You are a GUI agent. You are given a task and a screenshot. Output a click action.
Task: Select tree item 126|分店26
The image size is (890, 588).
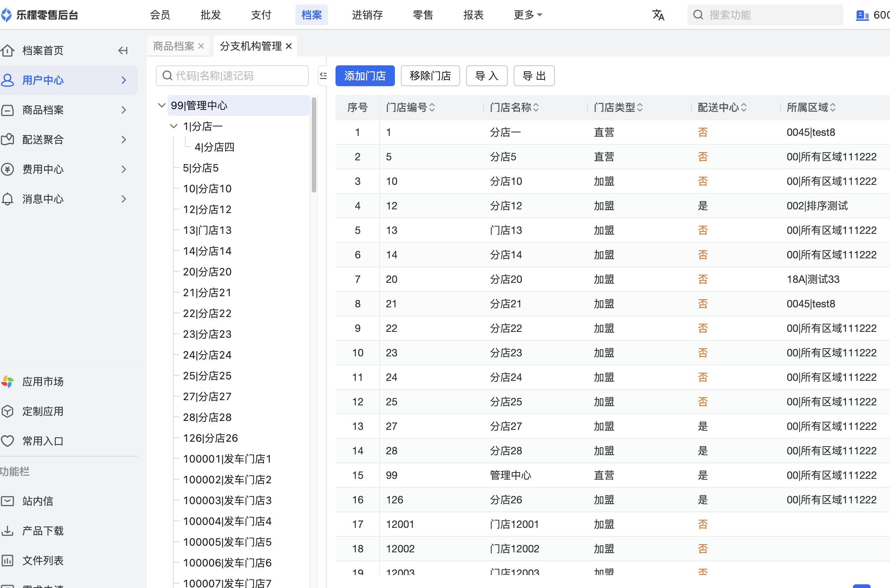coord(210,438)
